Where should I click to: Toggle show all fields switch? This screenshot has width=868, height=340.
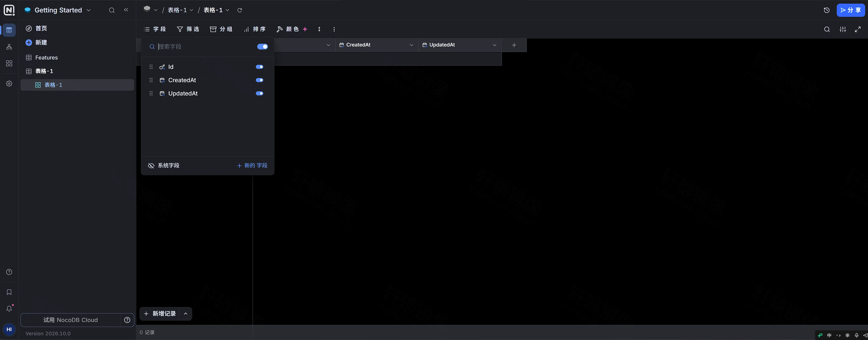pyautogui.click(x=262, y=46)
